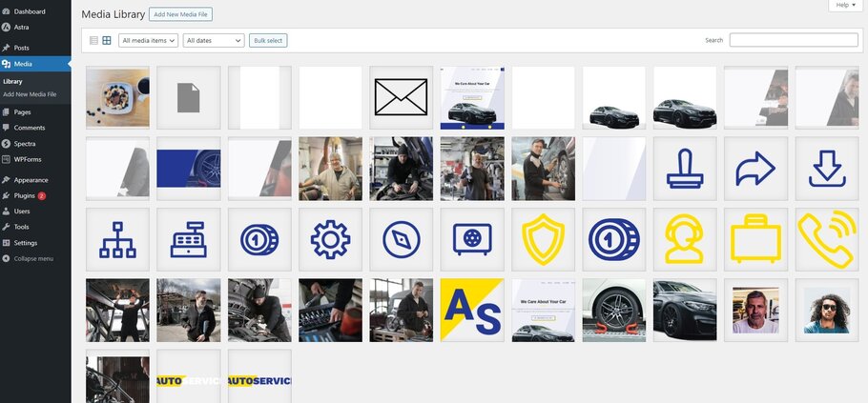Switch to grid view icon

pos(107,41)
